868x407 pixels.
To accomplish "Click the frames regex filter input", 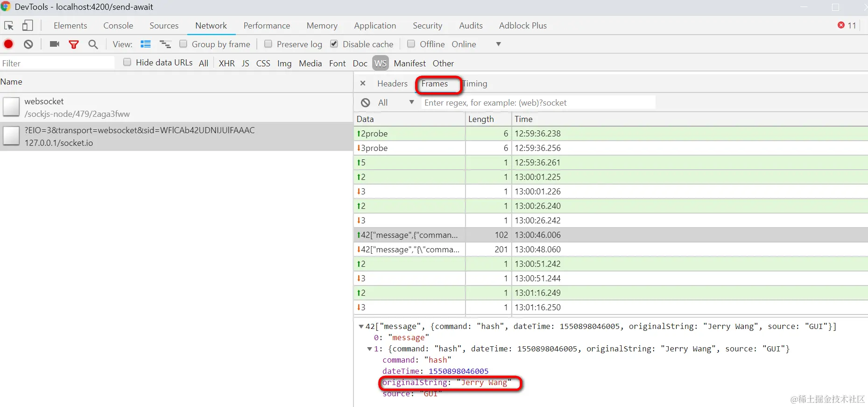I will [x=538, y=103].
